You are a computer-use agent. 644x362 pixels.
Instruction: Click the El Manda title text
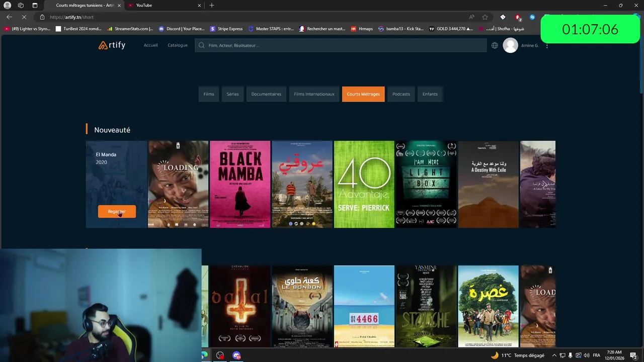pos(106,154)
